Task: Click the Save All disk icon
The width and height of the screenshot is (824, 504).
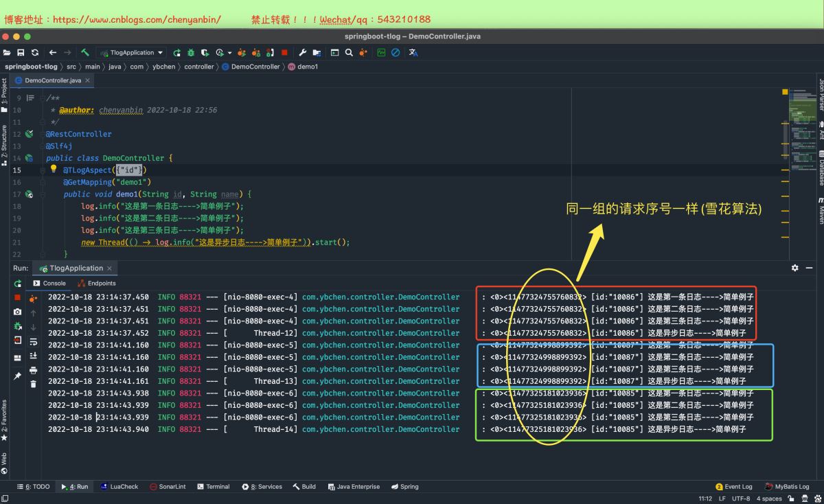Action: (21, 53)
